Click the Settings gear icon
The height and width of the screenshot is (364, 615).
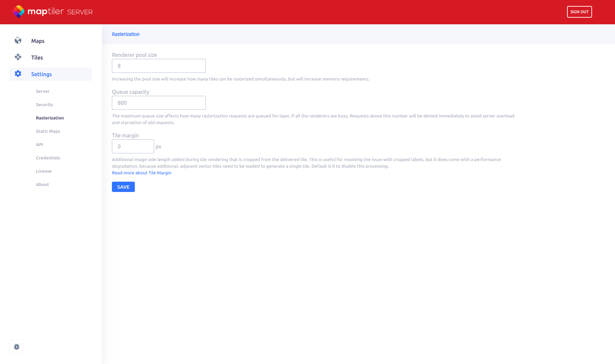(18, 74)
